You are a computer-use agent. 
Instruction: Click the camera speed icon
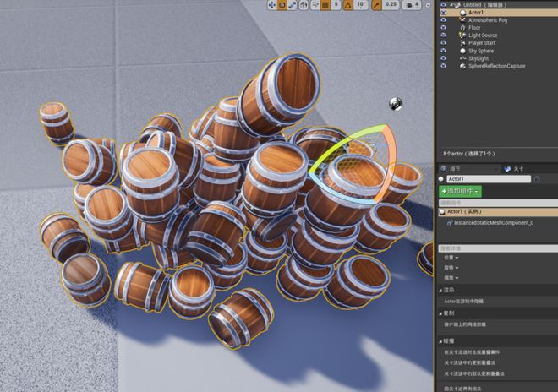[408, 5]
